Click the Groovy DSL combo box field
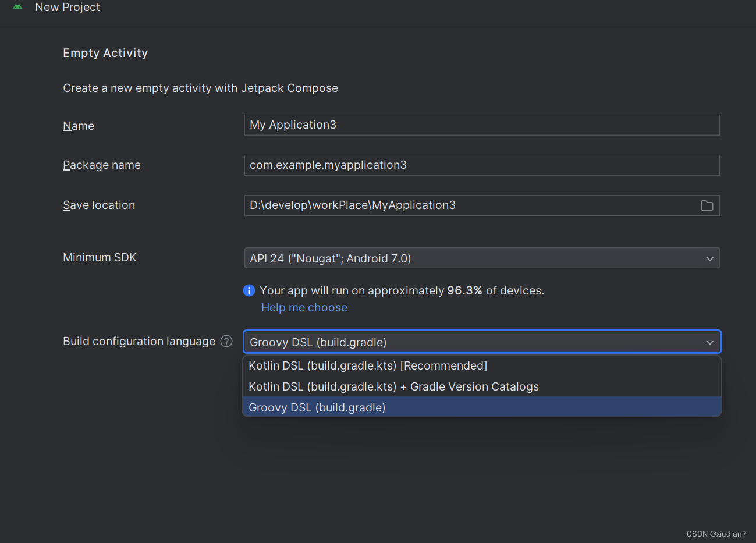Viewport: 756px width, 543px height. pyautogui.click(x=482, y=342)
